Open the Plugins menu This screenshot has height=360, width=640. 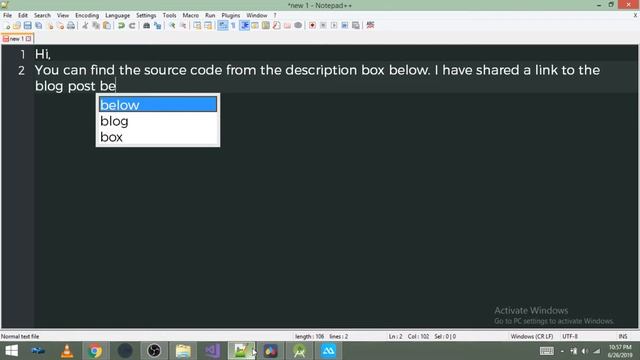pyautogui.click(x=231, y=15)
